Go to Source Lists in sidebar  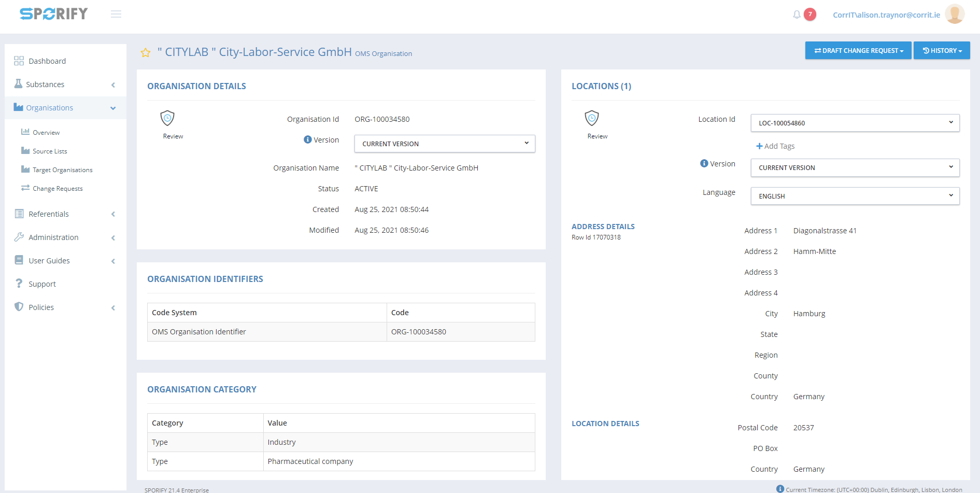coord(50,151)
